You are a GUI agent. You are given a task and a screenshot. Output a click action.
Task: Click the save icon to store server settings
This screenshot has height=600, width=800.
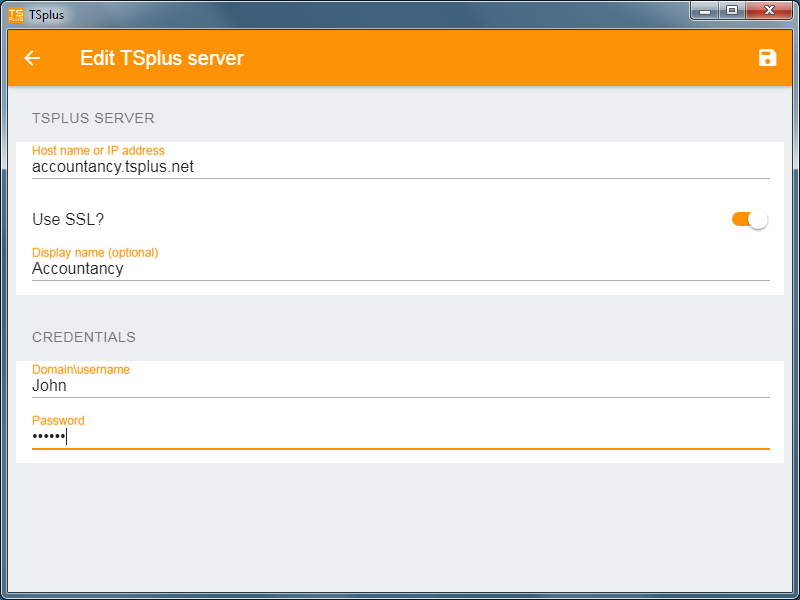pos(767,58)
